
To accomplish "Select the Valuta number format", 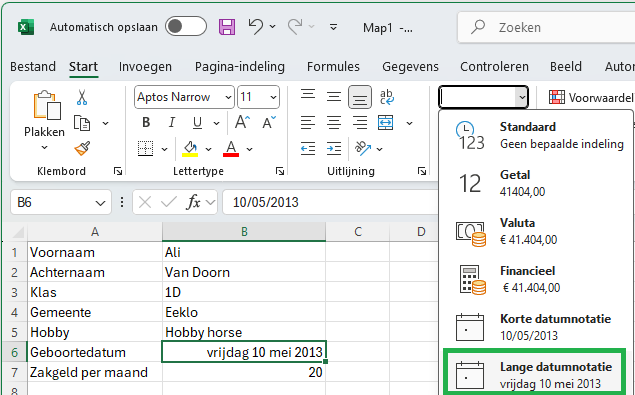I will tap(534, 232).
